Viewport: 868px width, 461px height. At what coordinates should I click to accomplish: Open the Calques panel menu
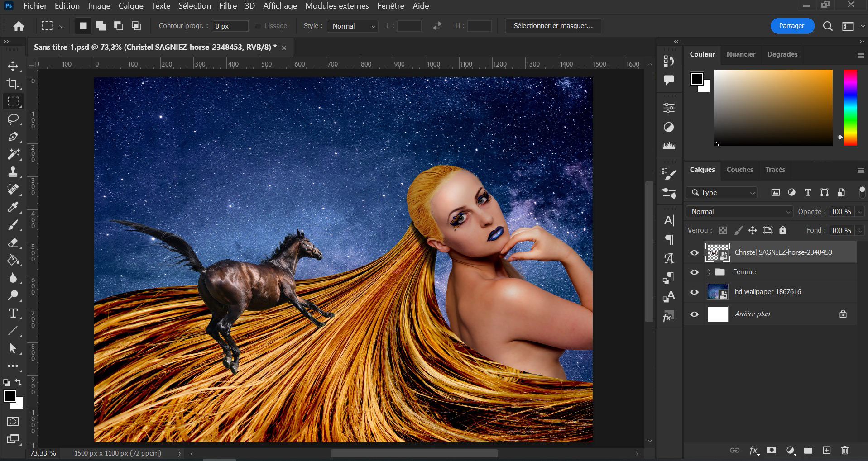(861, 171)
